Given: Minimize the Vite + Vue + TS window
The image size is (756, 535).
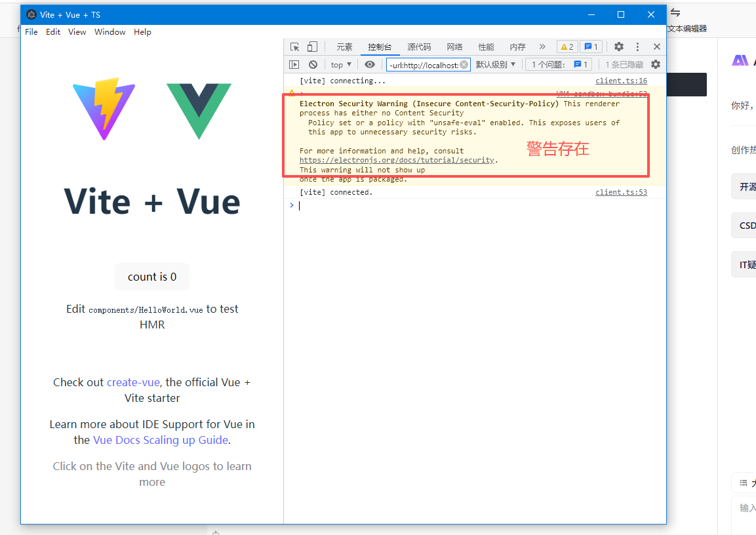Looking at the screenshot, I should pyautogui.click(x=591, y=14).
